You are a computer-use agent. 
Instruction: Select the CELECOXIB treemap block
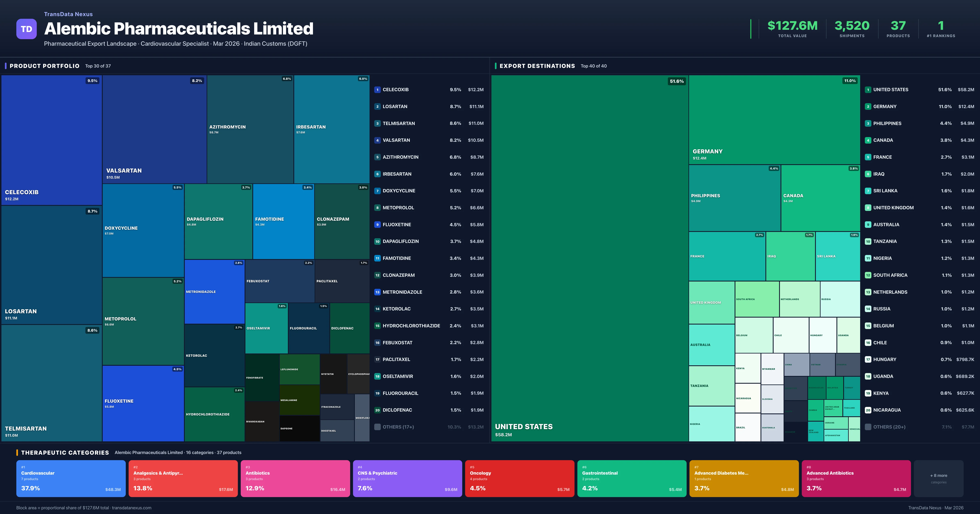tap(51, 141)
